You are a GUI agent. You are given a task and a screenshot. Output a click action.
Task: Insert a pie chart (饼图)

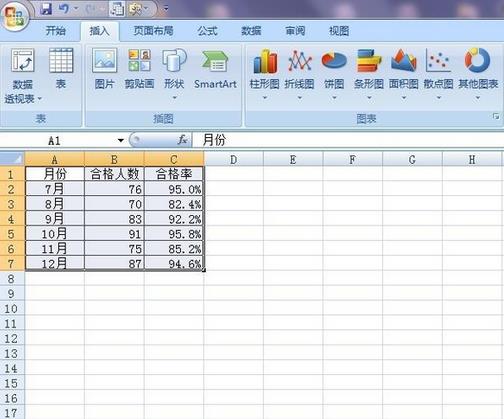(334, 74)
